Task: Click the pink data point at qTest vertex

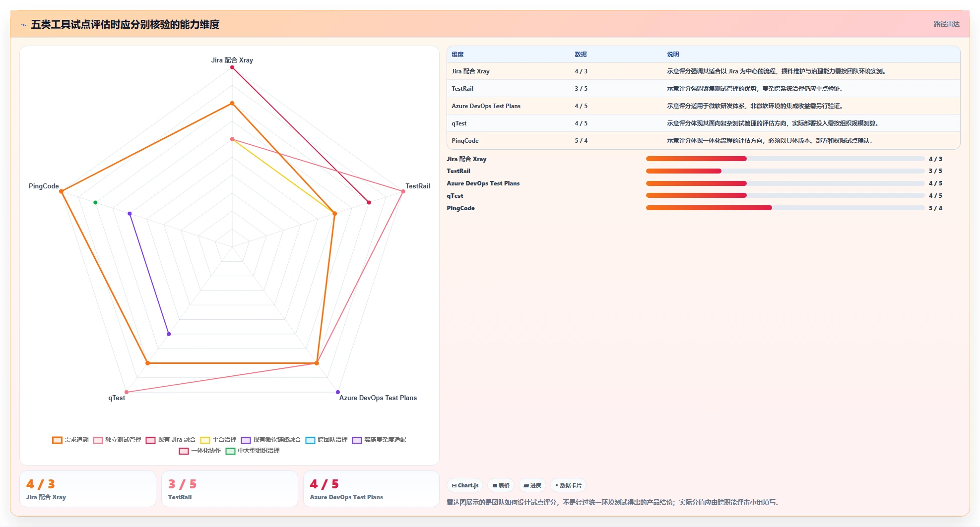Action: click(127, 392)
